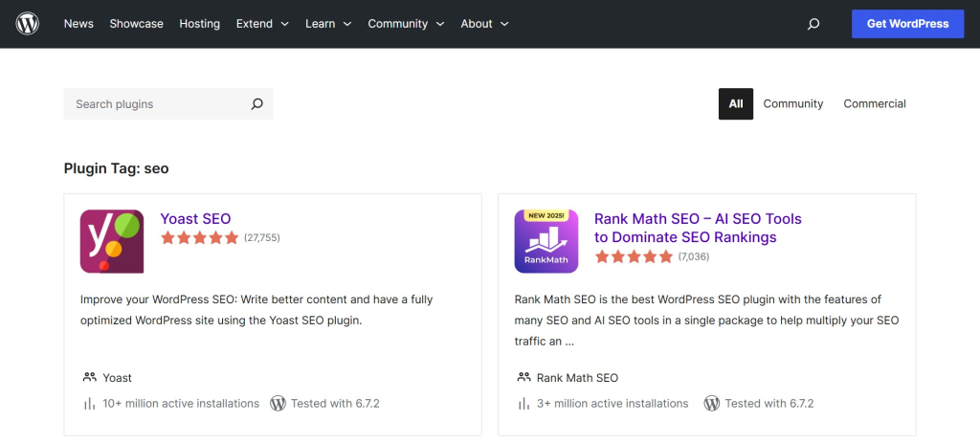Viewport: 980px width, 443px height.
Task: Open the RankMath plugin icon
Action: tap(546, 241)
